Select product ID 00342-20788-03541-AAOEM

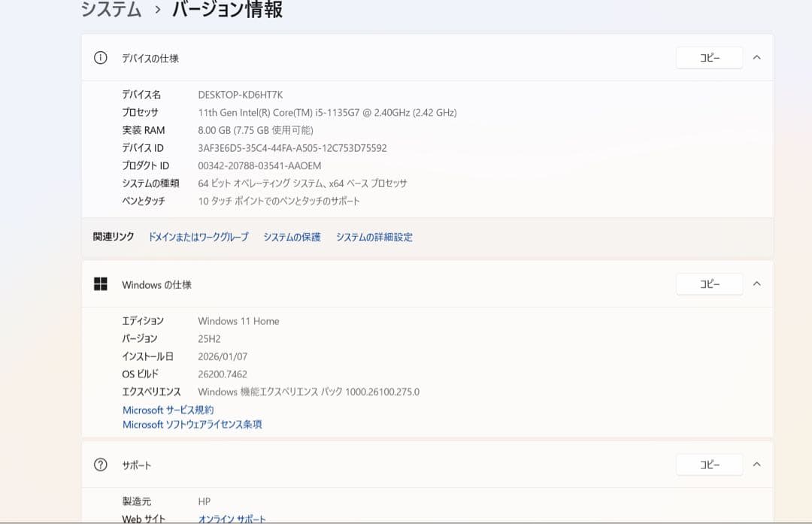(x=259, y=165)
